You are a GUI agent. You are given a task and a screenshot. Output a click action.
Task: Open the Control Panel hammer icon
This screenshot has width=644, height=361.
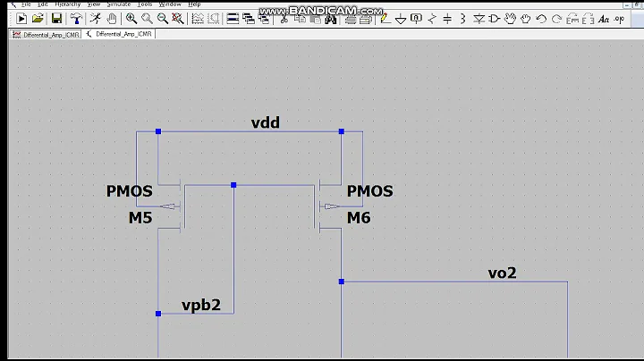[76, 19]
